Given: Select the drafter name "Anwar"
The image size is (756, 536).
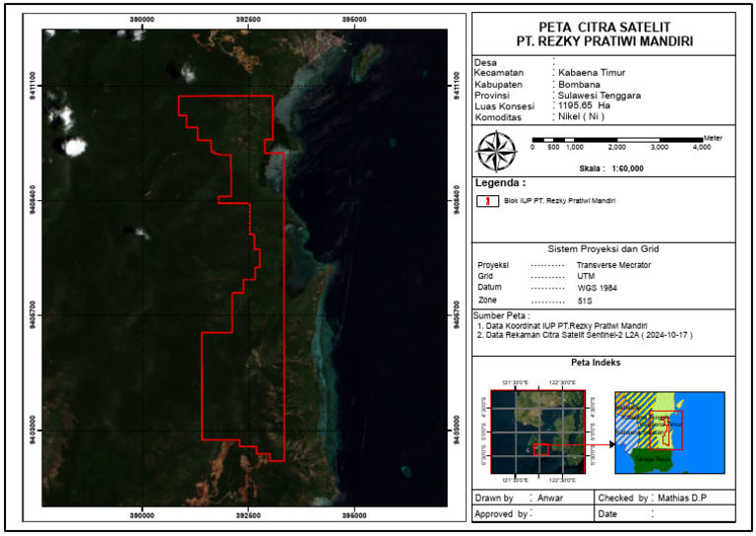Looking at the screenshot, I should tap(550, 498).
